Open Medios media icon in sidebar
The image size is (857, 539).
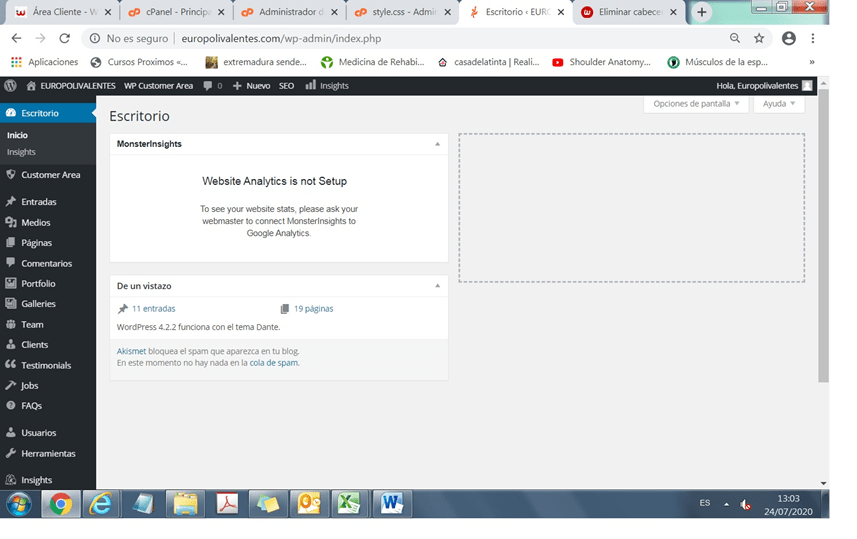10,222
